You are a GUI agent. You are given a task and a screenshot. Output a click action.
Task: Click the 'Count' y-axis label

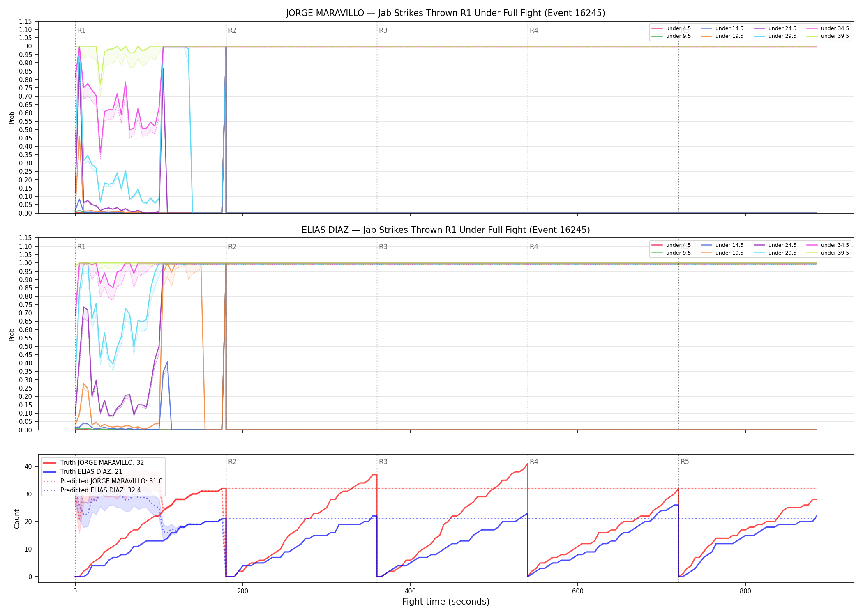coord(17,519)
